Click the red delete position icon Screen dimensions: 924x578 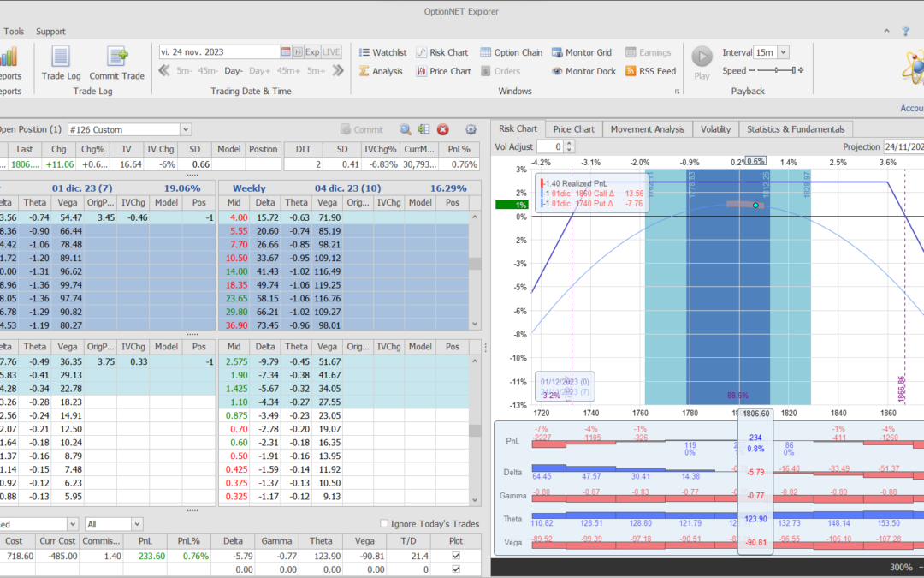pyautogui.click(x=443, y=129)
